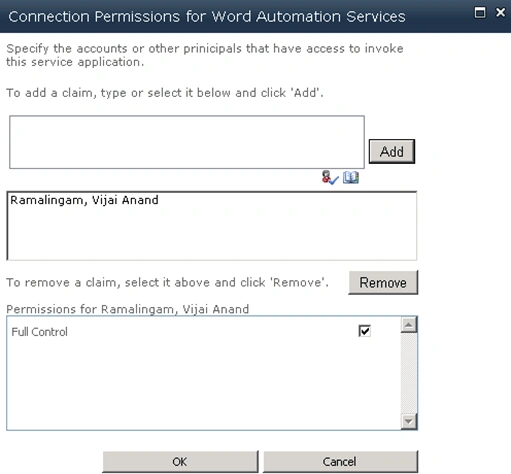Viewport: 511px width, 474px height.
Task: Confirm changes with the OK button
Action: [180, 462]
